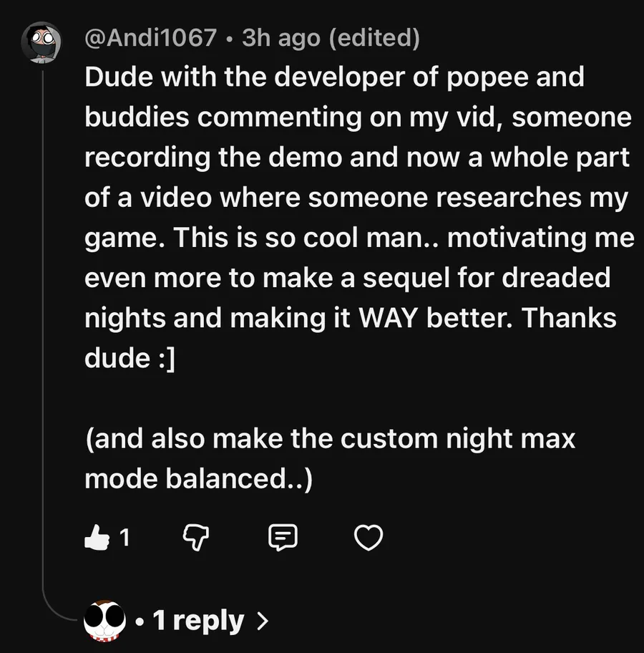Expand replies using the chevron arrow
This screenshot has height=653, width=644.
(262, 621)
